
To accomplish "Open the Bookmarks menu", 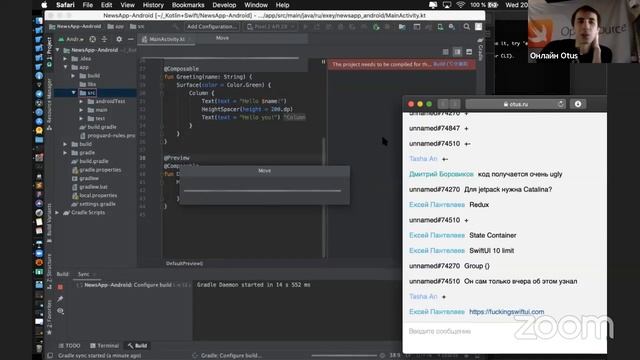I will [x=188, y=5].
